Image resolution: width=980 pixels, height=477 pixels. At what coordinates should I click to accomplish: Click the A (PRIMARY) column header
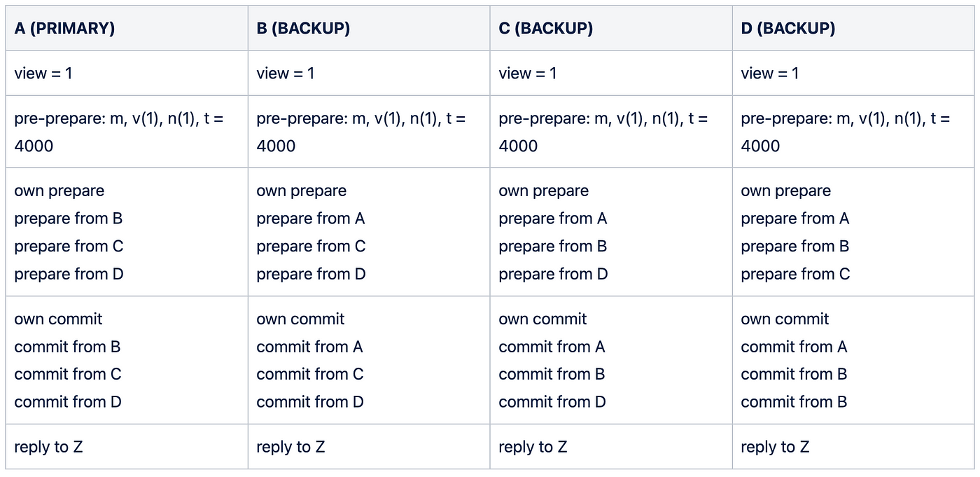64,29
